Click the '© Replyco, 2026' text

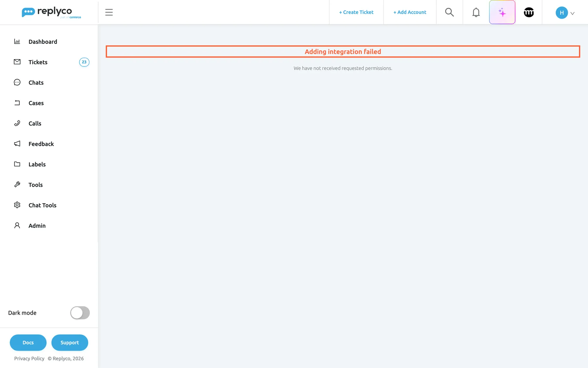click(66, 359)
